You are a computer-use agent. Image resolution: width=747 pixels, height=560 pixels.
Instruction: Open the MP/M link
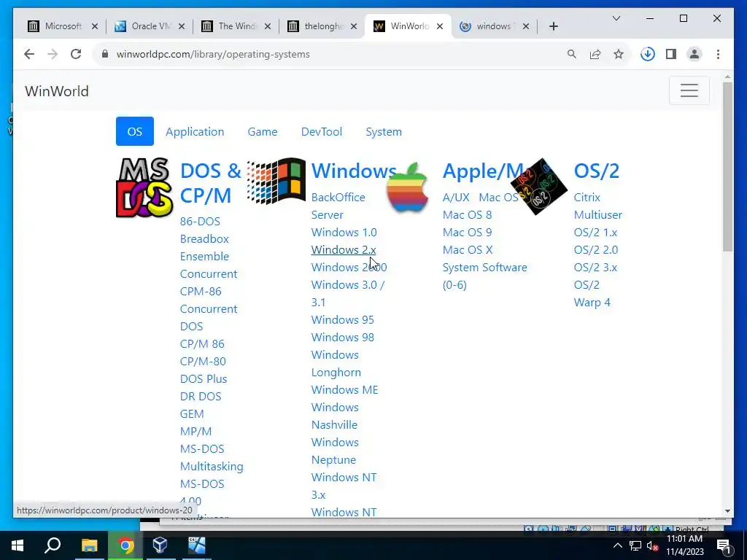coord(196,432)
